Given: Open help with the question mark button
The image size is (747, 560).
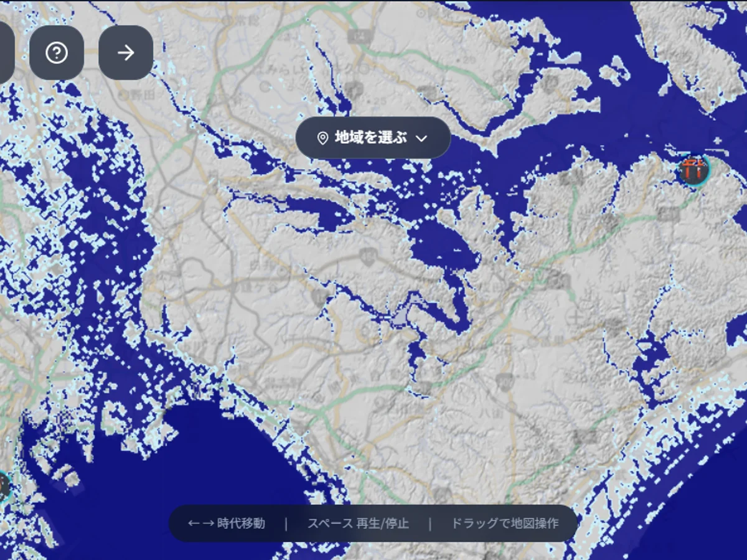Looking at the screenshot, I should [57, 53].
